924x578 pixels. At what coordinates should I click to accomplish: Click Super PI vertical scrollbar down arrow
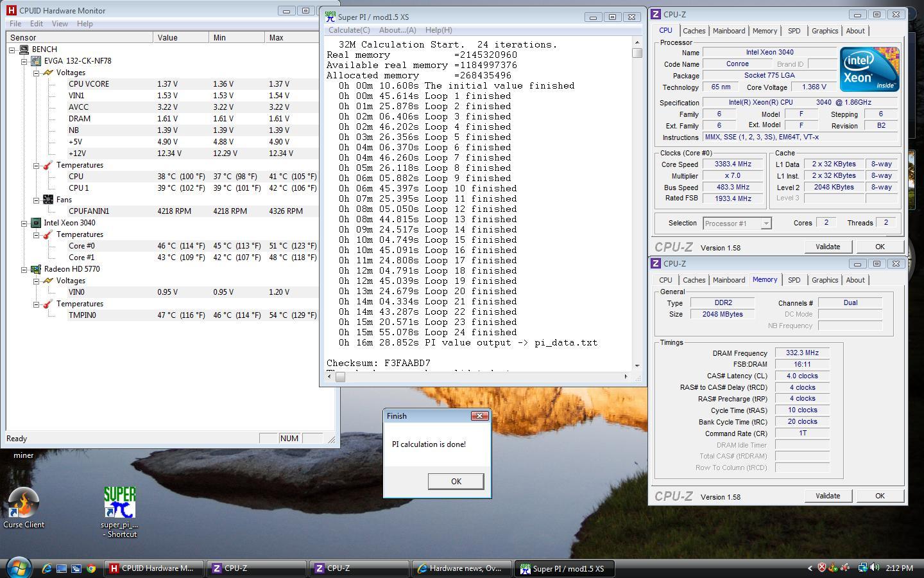click(x=637, y=365)
